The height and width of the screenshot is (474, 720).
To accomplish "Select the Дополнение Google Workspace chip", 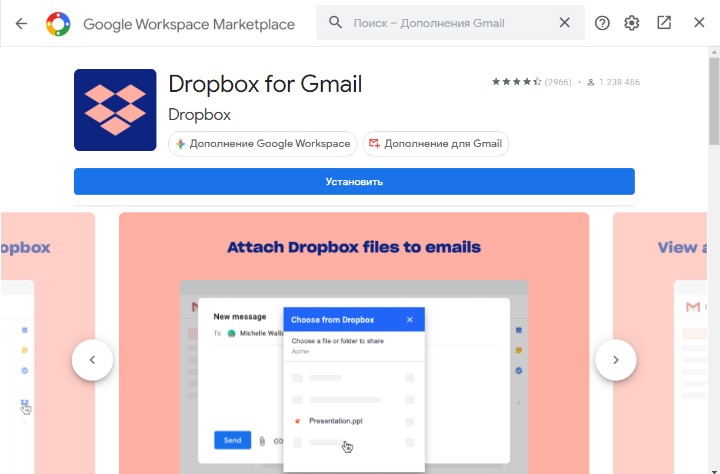I will click(x=263, y=144).
